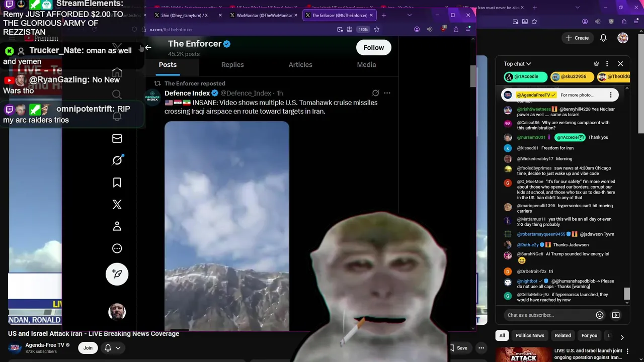Image resolution: width=644 pixels, height=362 pixels.
Task: Click @sku32956 super chat chip
Action: (x=572, y=76)
